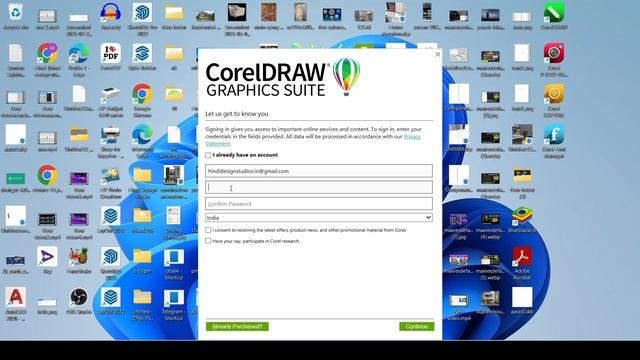Open the CorelDRAW green pencil desktop shortcut
This screenshot has height=360, width=640.
[x=554, y=12]
